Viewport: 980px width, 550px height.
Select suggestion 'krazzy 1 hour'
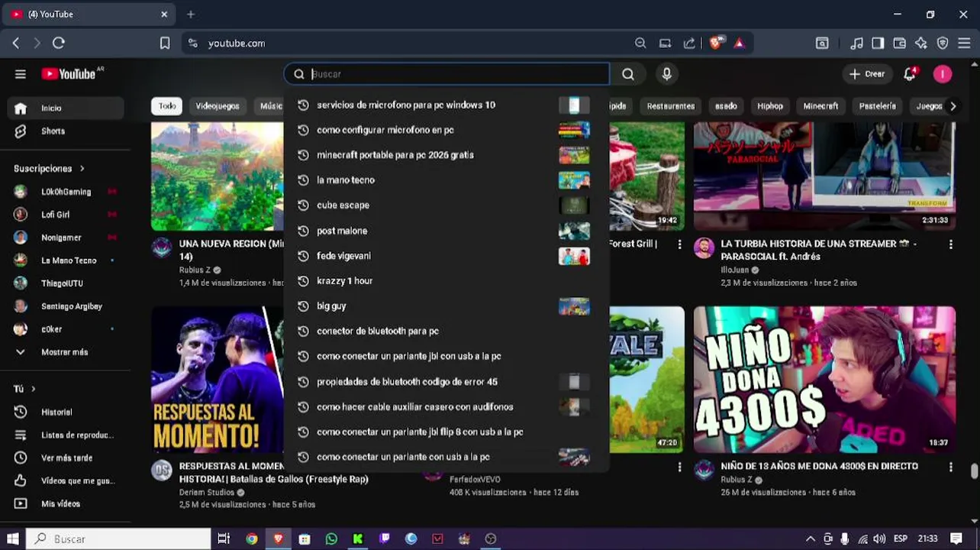(x=446, y=281)
